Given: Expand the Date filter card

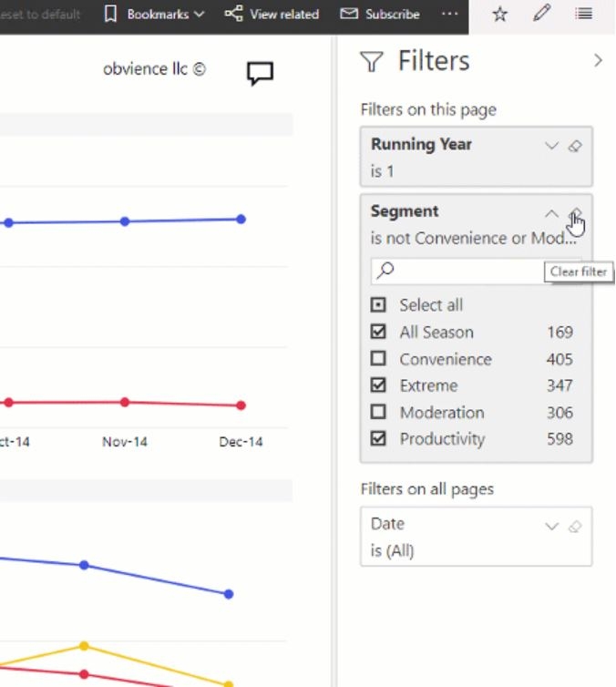Looking at the screenshot, I should [x=551, y=527].
